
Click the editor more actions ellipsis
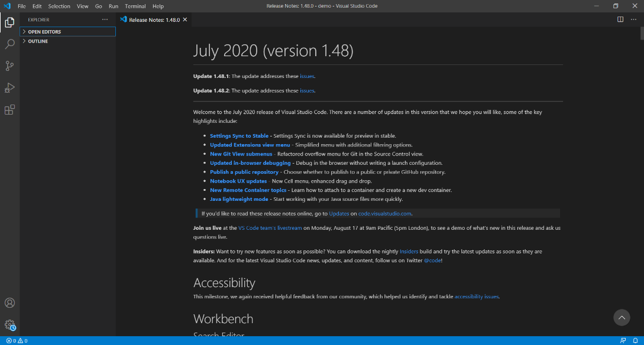pyautogui.click(x=633, y=19)
